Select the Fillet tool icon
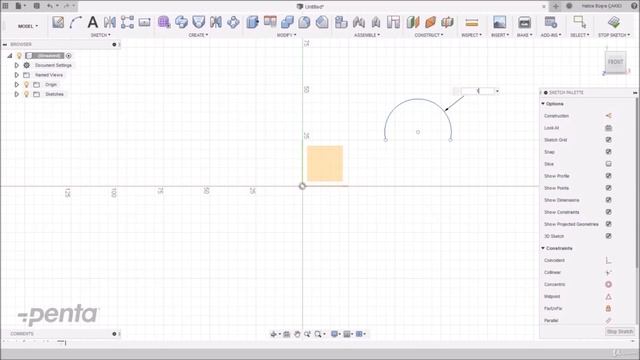 pos(304,22)
